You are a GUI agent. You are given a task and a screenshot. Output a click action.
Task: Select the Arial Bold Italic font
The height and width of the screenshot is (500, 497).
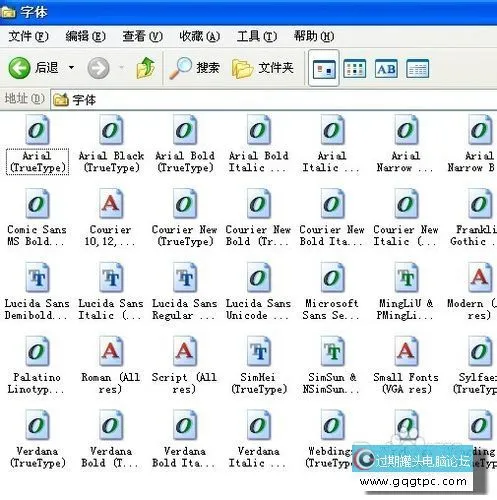coord(259,129)
